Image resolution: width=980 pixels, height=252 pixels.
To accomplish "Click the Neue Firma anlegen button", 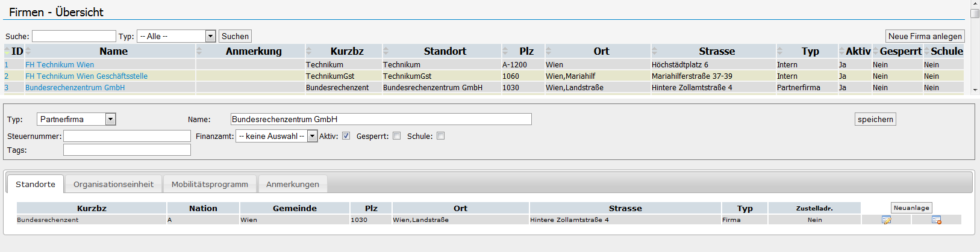I will pyautogui.click(x=925, y=36).
